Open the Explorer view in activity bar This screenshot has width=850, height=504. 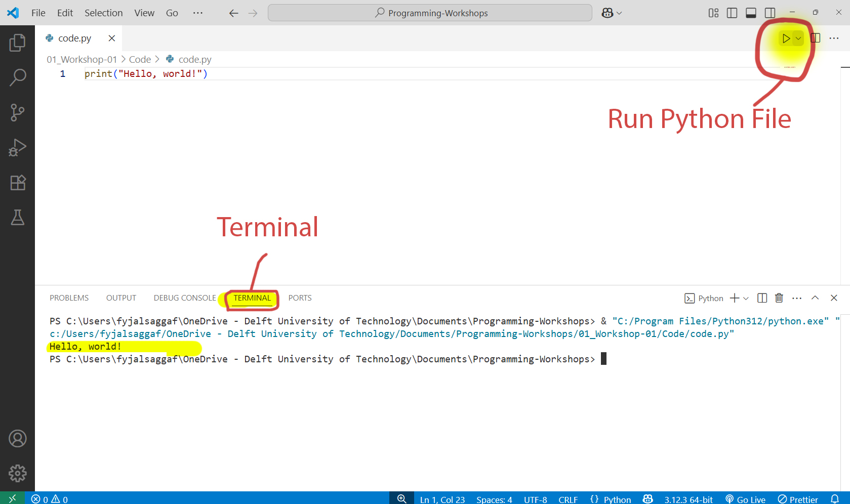point(17,43)
